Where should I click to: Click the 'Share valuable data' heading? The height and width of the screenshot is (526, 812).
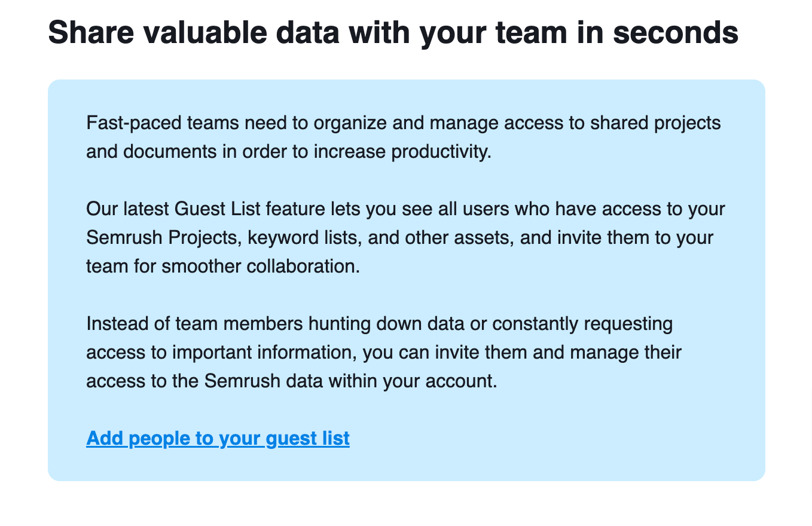point(393,33)
